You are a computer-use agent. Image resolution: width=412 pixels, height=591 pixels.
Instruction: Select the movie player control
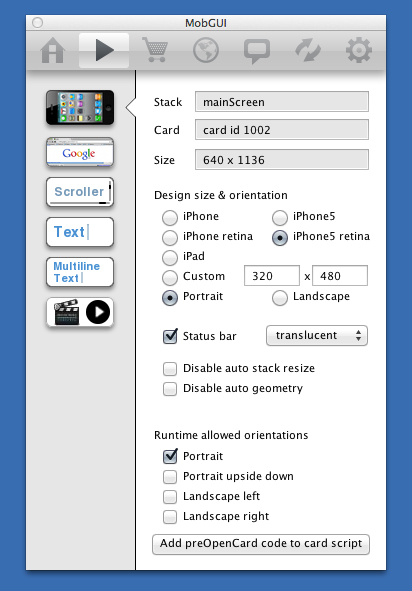point(80,312)
